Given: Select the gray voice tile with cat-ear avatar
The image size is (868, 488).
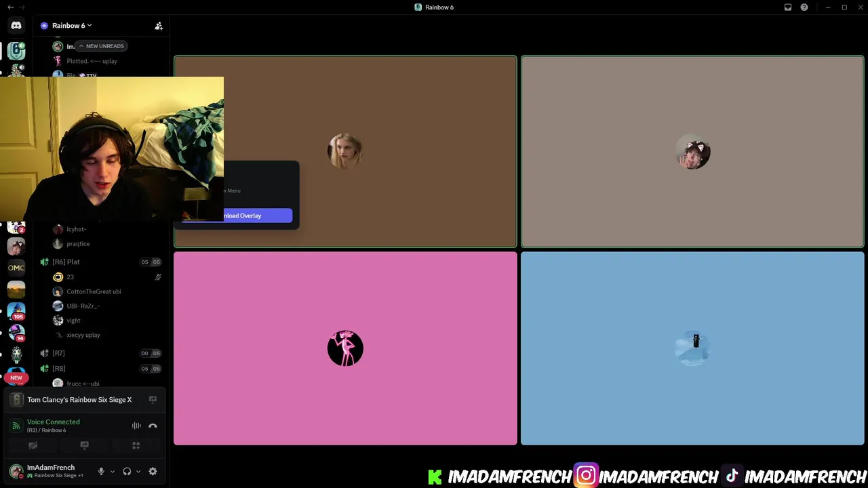Looking at the screenshot, I should click(692, 152).
